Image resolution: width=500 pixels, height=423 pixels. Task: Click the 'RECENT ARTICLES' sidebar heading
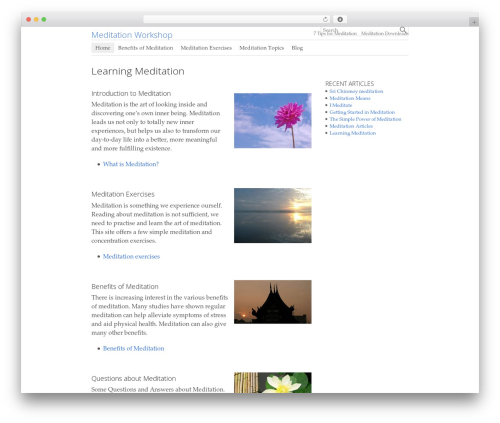pyautogui.click(x=350, y=84)
